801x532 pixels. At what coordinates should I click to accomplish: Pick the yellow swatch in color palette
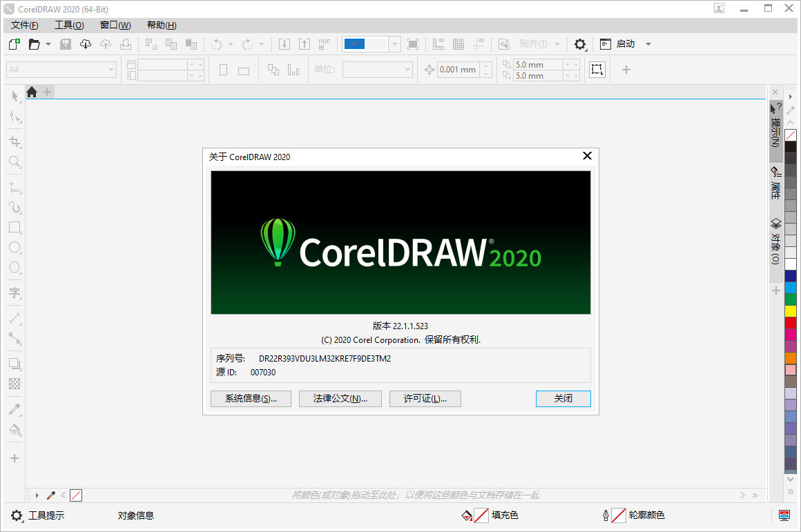791,311
